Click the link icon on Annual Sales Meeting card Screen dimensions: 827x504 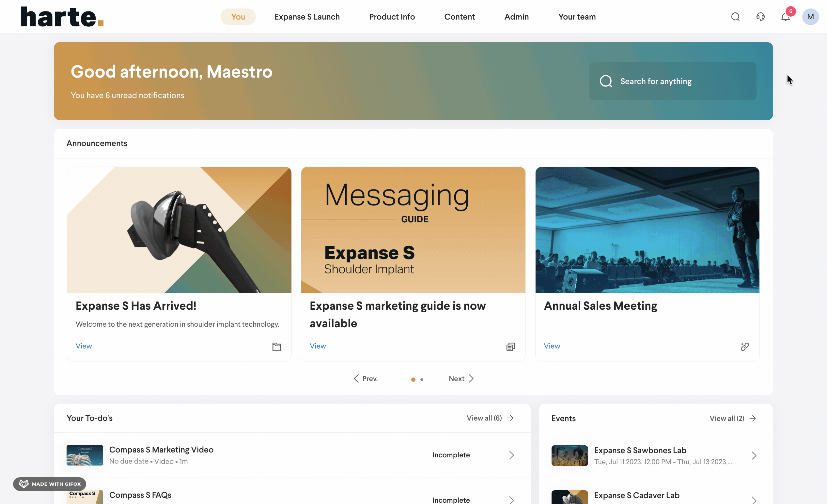pyautogui.click(x=744, y=347)
